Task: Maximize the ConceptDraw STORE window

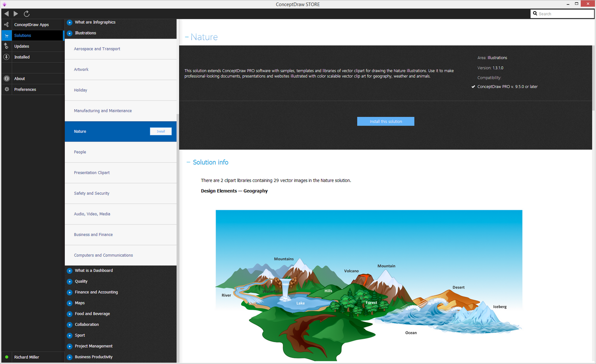Action: click(577, 4)
